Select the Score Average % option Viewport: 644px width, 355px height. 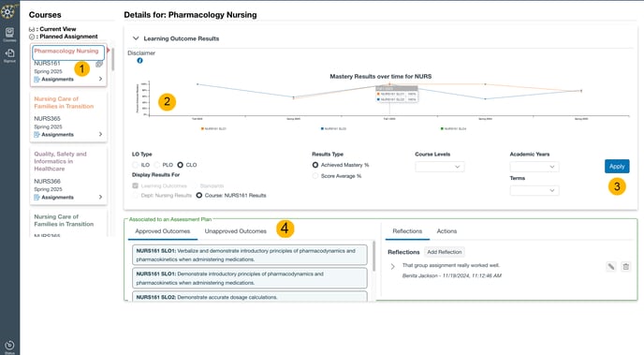(315, 176)
